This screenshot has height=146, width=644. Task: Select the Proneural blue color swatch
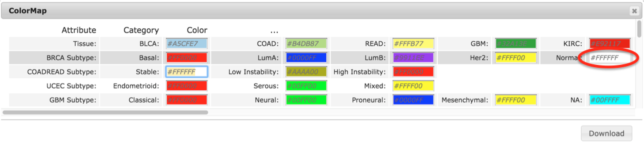click(x=413, y=100)
